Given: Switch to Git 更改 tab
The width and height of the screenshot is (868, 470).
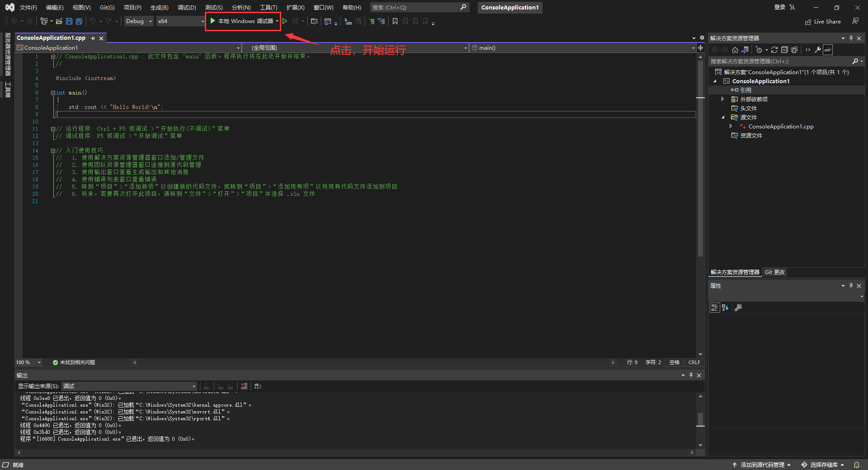Looking at the screenshot, I should click(x=774, y=272).
